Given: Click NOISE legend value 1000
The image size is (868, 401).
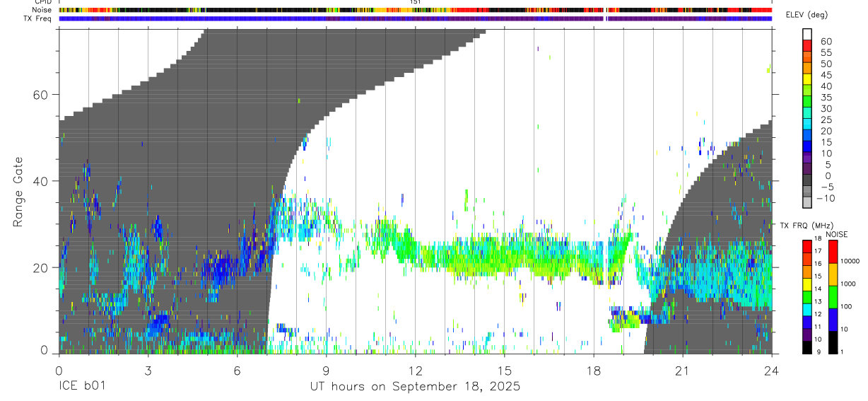Looking at the screenshot, I should pyautogui.click(x=848, y=284).
